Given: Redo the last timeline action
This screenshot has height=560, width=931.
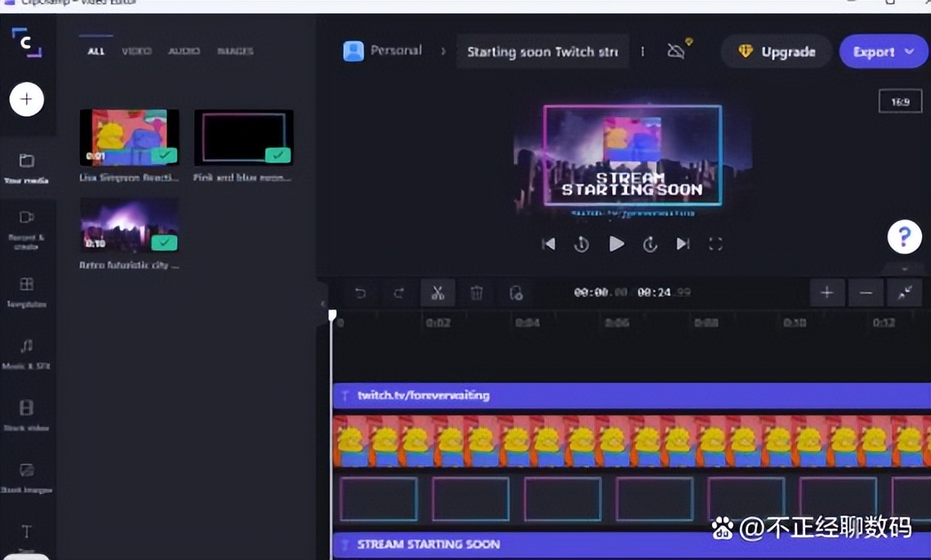Looking at the screenshot, I should point(399,293).
